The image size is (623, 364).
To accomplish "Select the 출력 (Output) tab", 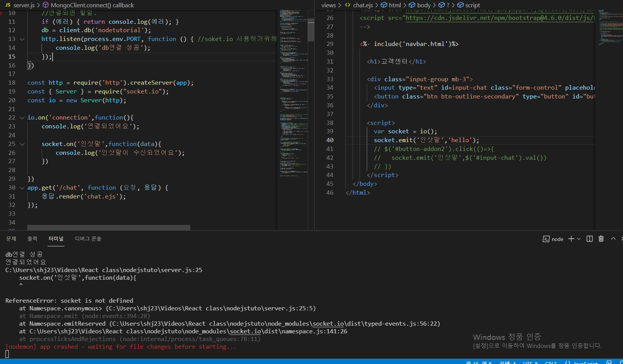I will pos(32,239).
